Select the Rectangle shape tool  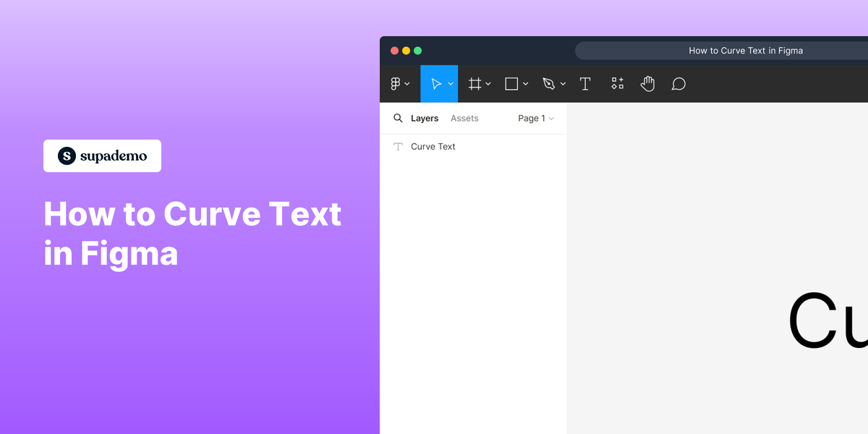tap(510, 83)
